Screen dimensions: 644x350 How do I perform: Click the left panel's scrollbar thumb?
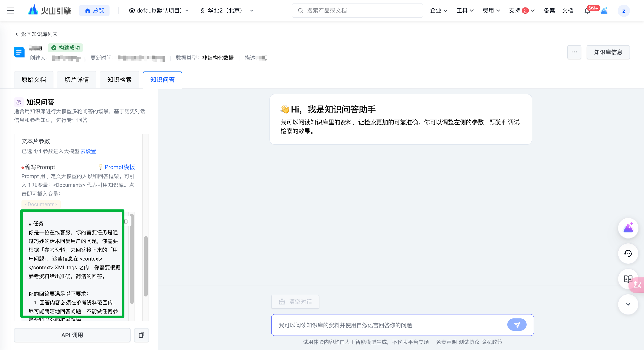click(146, 266)
